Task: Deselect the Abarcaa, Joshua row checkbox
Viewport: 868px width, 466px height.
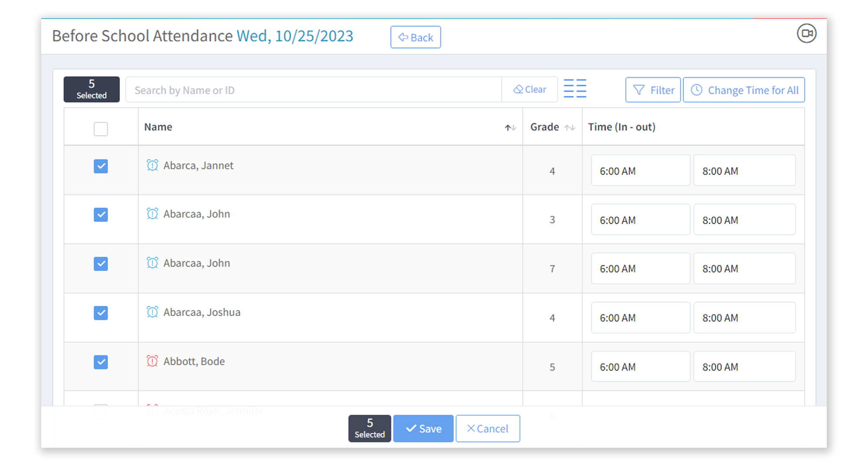Action: 101,313
